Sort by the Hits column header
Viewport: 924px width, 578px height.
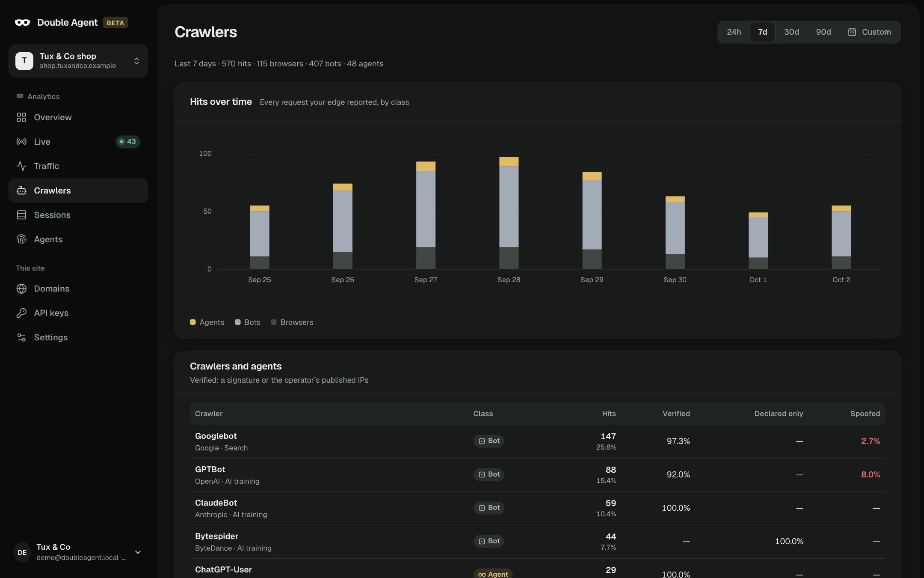click(x=609, y=414)
